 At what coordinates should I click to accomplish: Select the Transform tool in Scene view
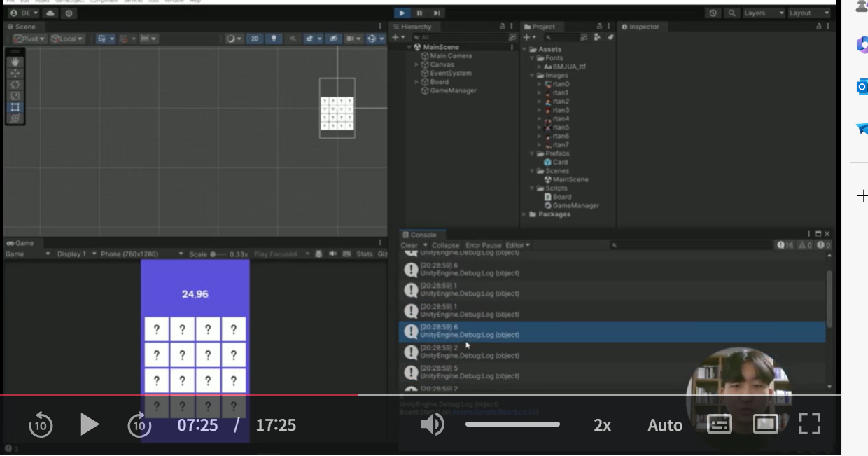(x=15, y=118)
